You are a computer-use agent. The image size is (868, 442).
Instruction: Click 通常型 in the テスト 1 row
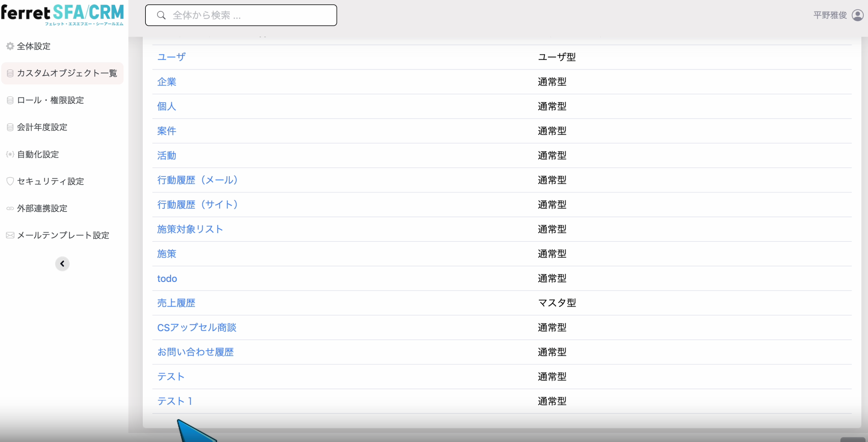pyautogui.click(x=552, y=401)
